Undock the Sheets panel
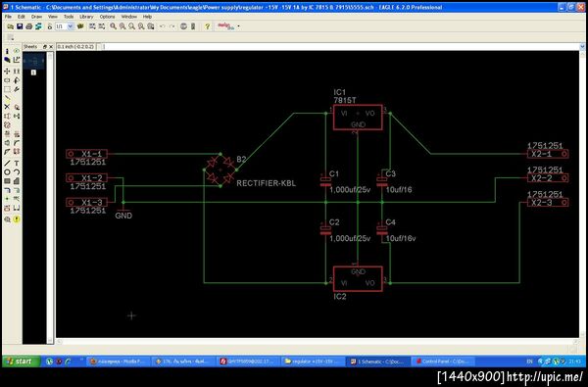 45,47
